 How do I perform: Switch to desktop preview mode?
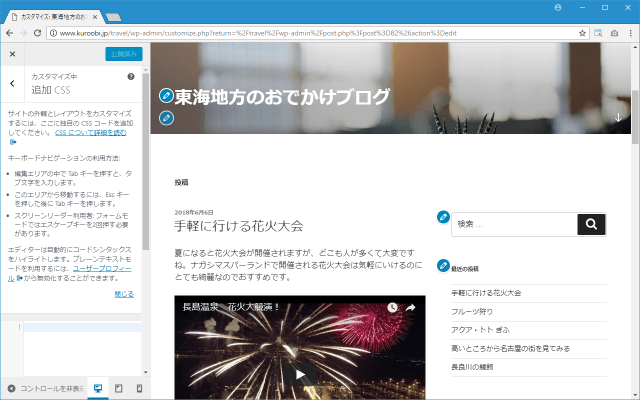(x=98, y=388)
